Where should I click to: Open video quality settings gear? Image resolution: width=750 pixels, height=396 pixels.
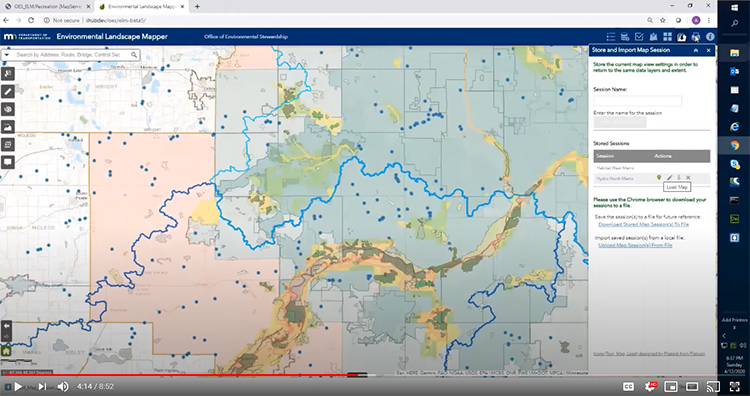coord(650,386)
